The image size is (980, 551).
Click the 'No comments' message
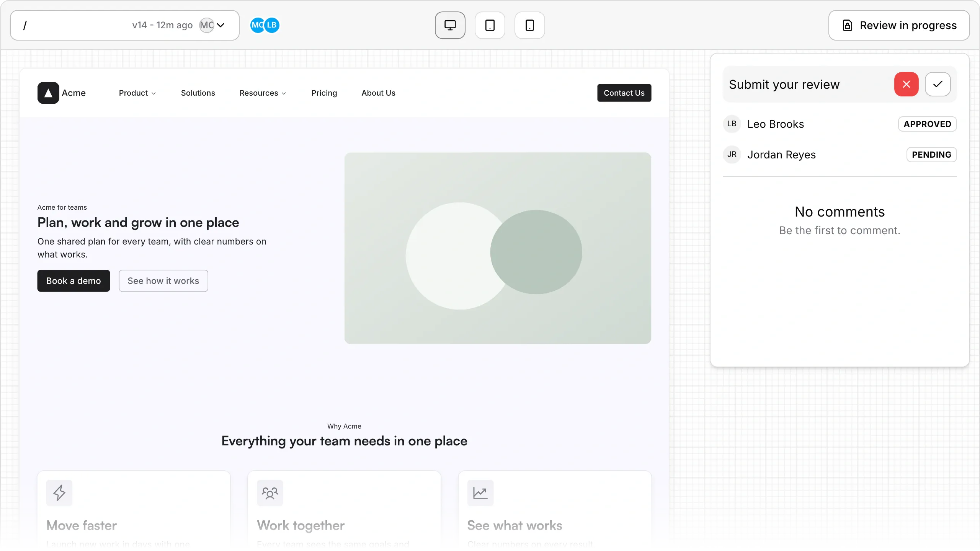click(x=840, y=212)
